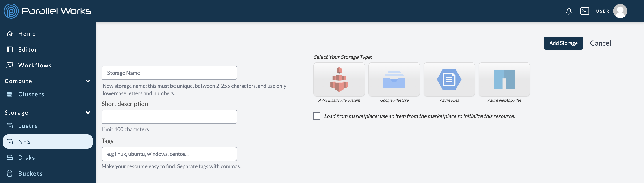Screen dimensions: 644x183
Task: Focus the Tags input field
Action: coord(169,154)
